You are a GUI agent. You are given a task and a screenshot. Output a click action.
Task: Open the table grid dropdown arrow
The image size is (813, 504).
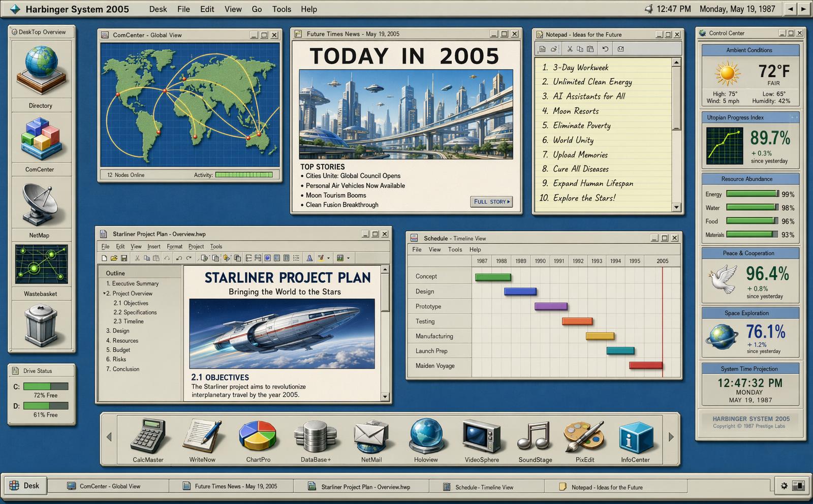(x=348, y=258)
